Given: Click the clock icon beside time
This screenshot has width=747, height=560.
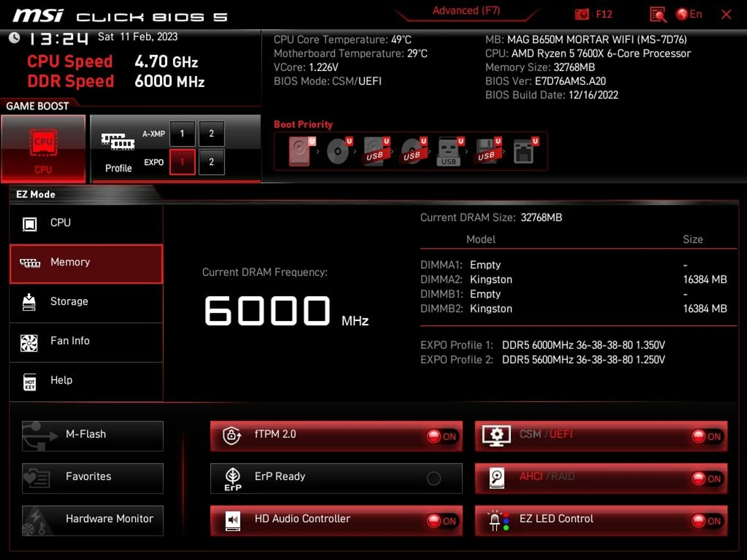Looking at the screenshot, I should [14, 38].
